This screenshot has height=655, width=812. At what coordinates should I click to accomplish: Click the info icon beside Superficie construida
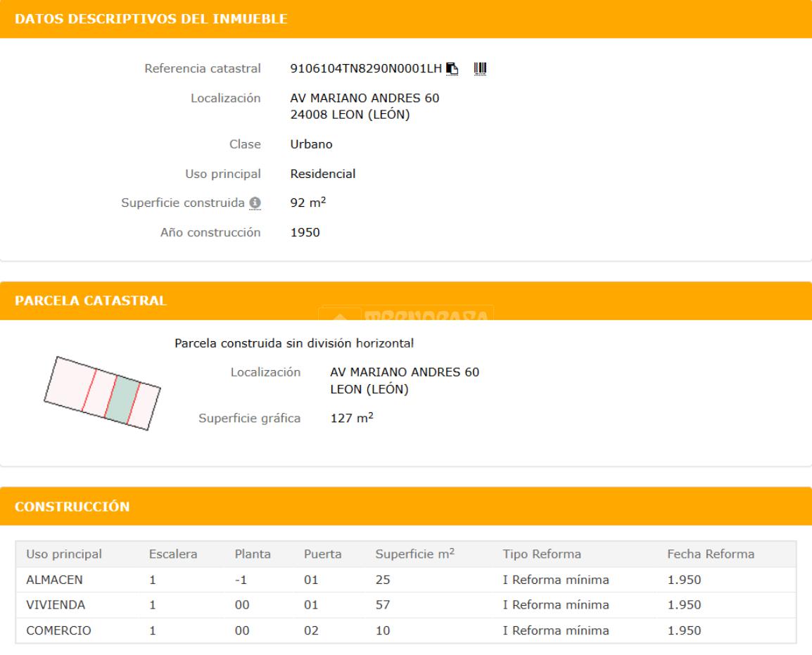255,203
